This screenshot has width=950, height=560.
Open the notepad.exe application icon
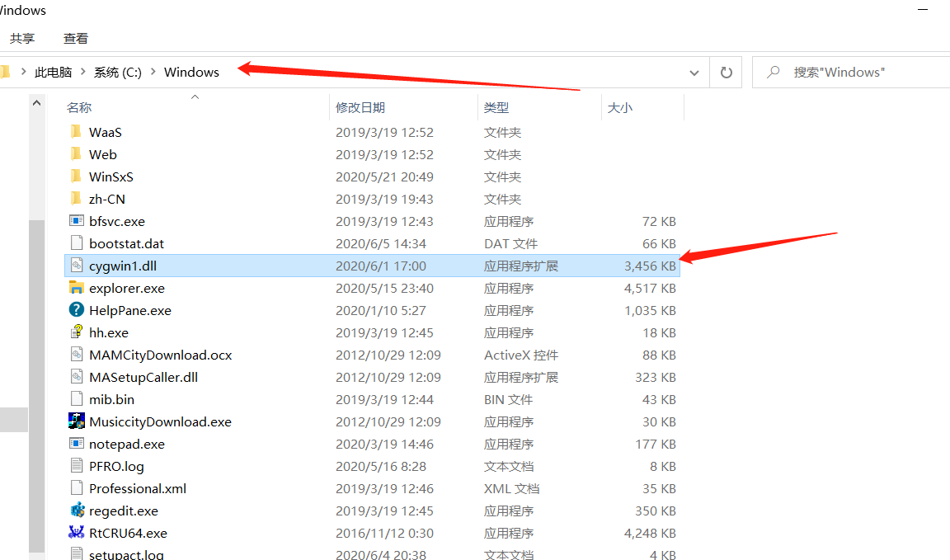coord(76,444)
